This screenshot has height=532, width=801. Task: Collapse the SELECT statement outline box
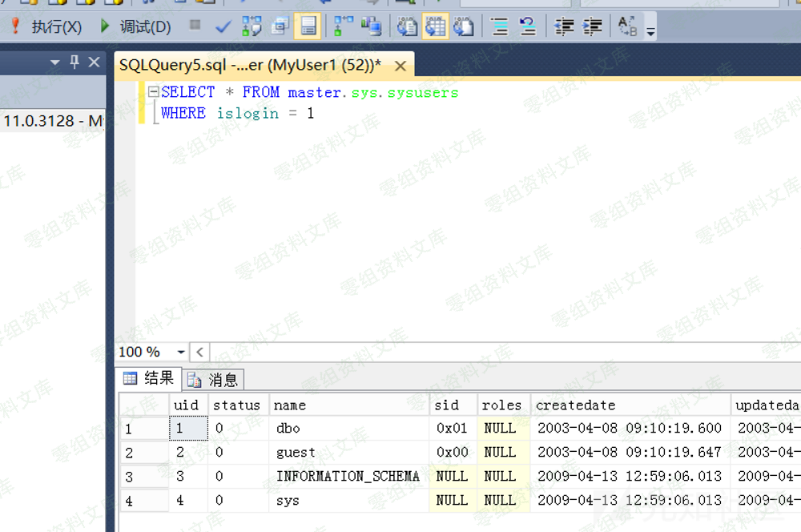pos(153,92)
